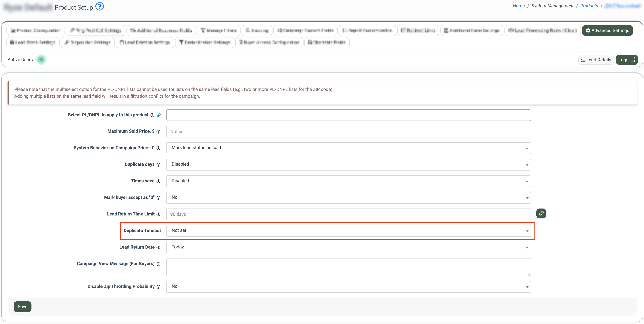
Task: Click help icon next to Duplicate days
Action: point(158,165)
